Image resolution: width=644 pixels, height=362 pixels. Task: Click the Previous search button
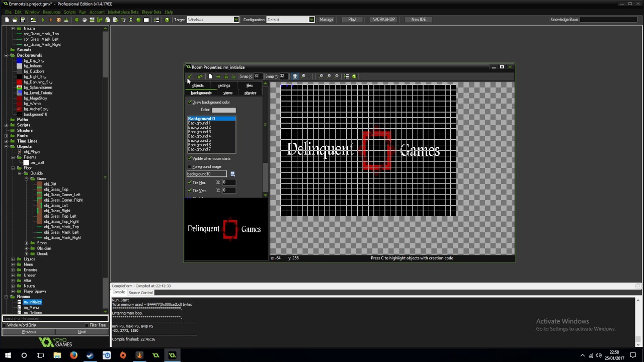coord(29,332)
